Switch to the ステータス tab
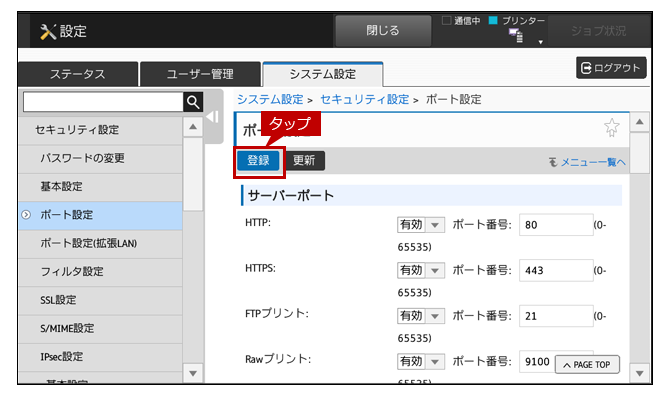 78,74
